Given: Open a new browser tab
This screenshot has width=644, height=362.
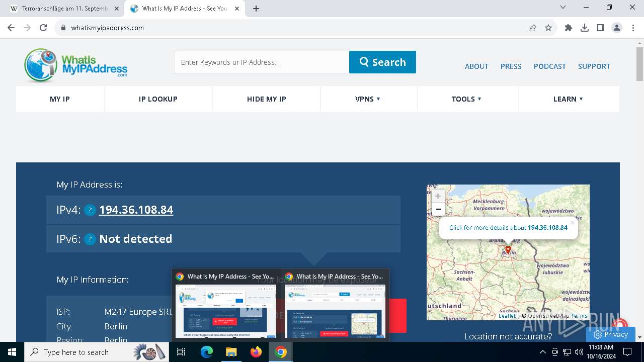Looking at the screenshot, I should [x=256, y=9].
